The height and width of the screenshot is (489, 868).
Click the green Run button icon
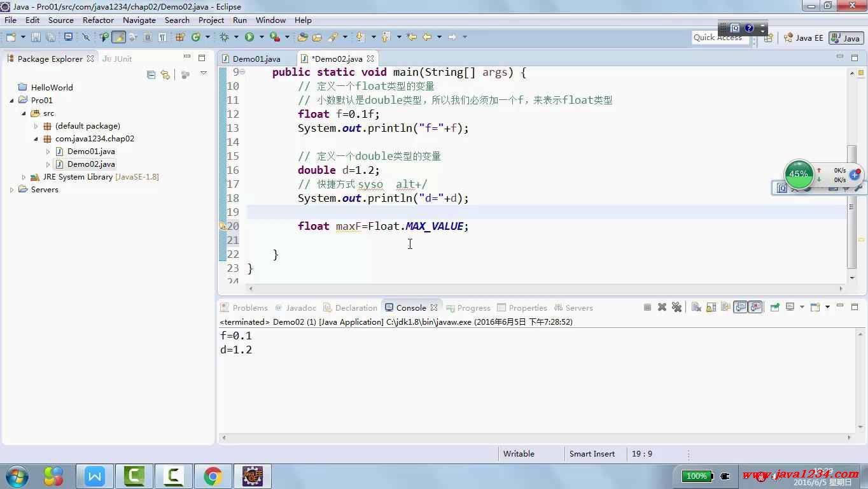click(x=249, y=37)
